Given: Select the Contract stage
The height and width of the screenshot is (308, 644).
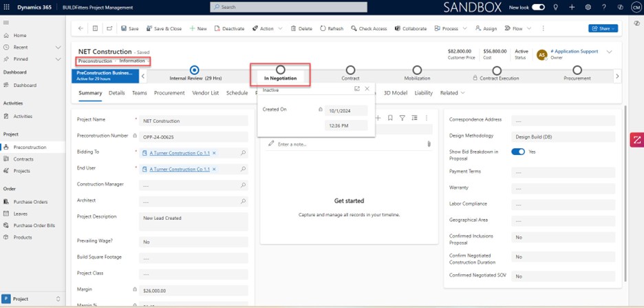Looking at the screenshot, I should [350, 70].
